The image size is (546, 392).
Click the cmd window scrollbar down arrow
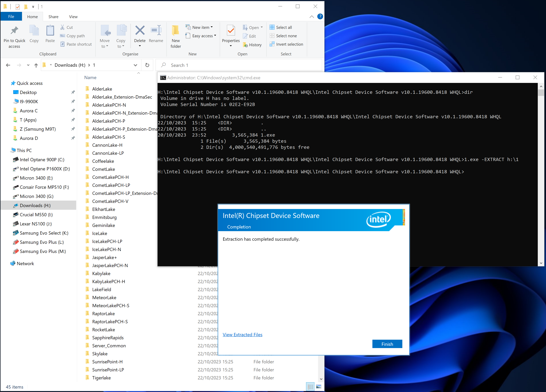(541, 263)
